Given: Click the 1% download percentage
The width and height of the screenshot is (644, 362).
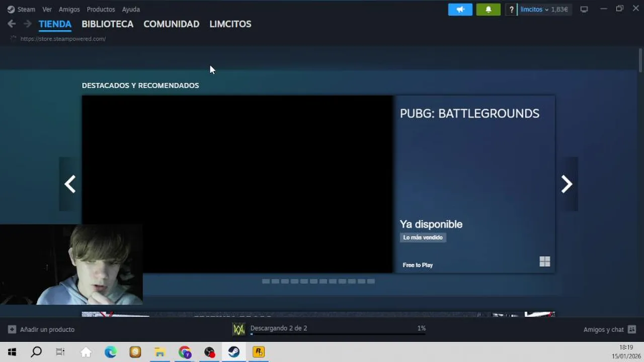Looking at the screenshot, I should point(421,328).
